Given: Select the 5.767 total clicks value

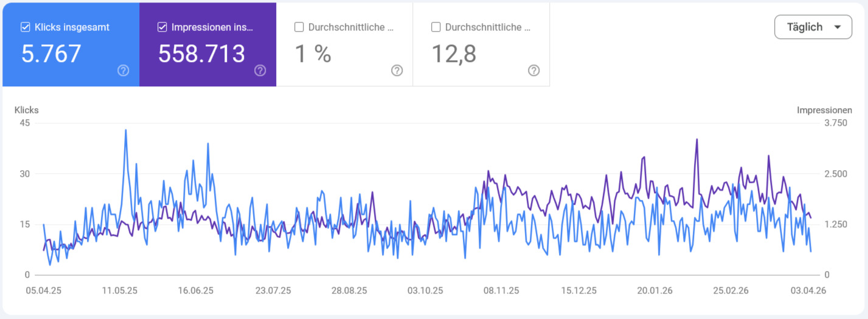Looking at the screenshot, I should (51, 54).
